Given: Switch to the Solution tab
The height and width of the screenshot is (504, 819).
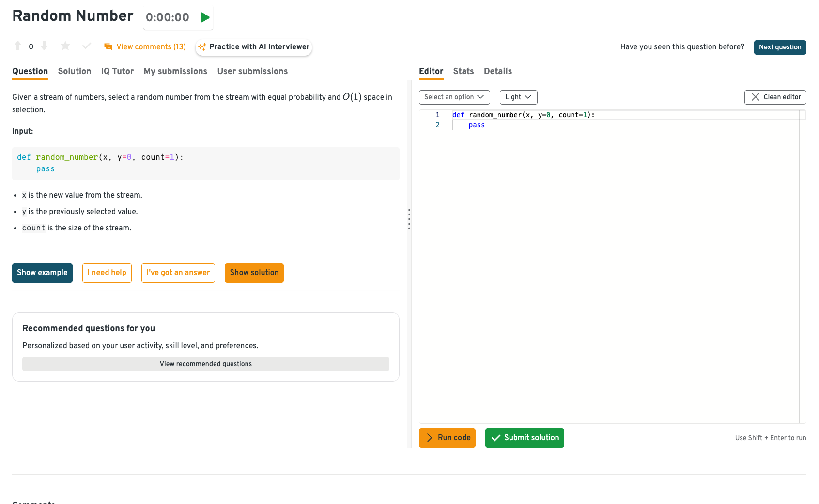Looking at the screenshot, I should click(x=75, y=71).
